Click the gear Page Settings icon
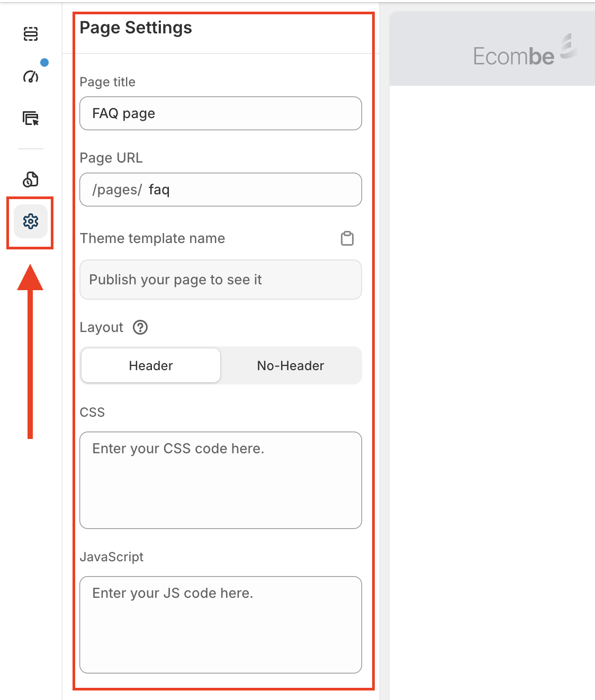Image resolution: width=595 pixels, height=700 pixels. [x=31, y=221]
